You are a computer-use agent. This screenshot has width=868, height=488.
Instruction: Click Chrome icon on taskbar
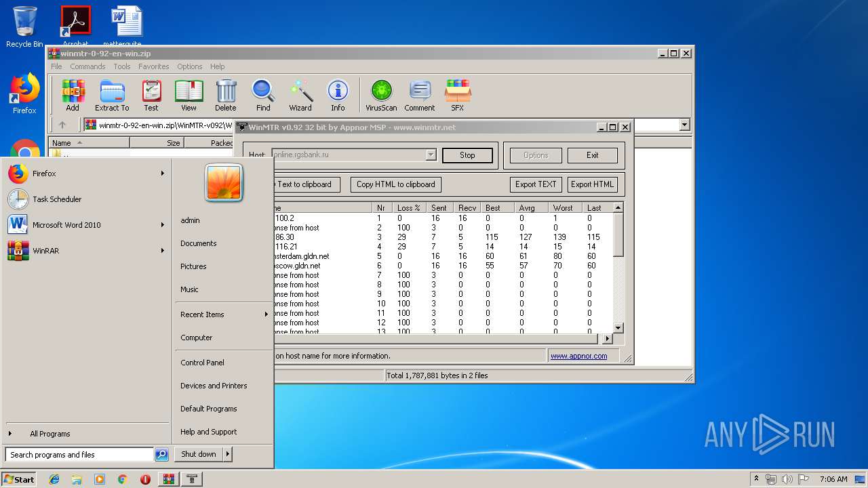[x=122, y=479]
